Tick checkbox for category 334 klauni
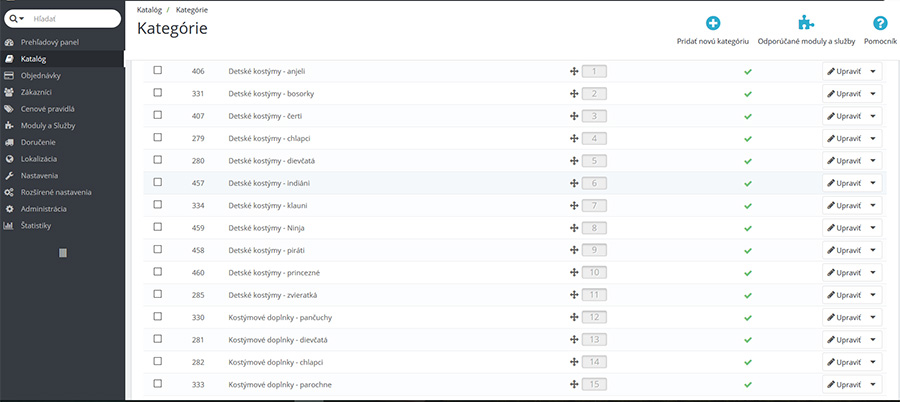 click(x=158, y=204)
